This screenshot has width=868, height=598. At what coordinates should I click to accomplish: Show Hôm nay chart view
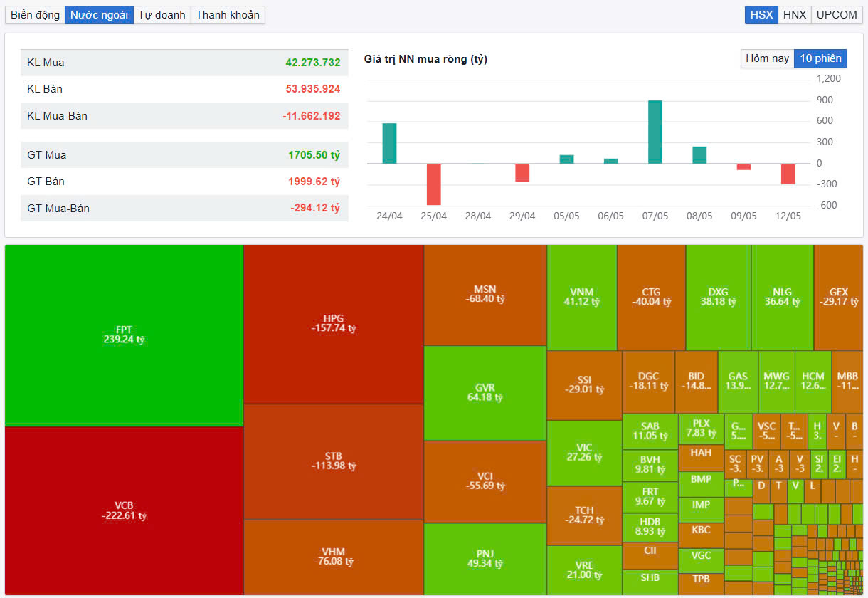(767, 58)
